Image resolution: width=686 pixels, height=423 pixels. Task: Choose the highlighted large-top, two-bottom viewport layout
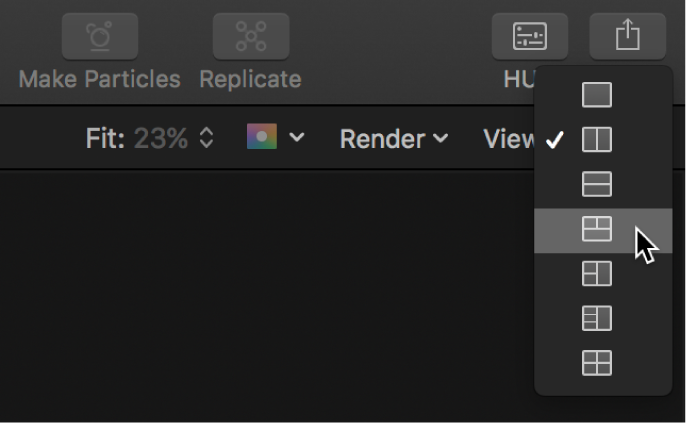click(x=597, y=230)
